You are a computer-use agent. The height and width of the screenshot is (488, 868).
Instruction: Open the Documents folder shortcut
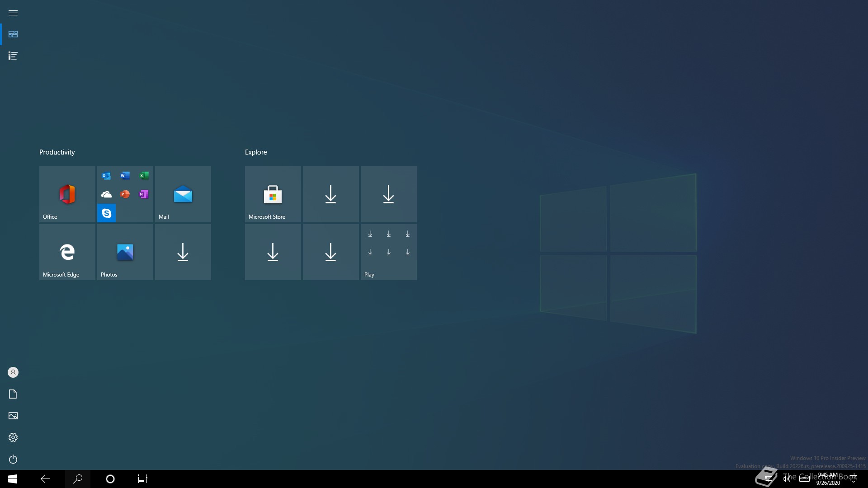pyautogui.click(x=13, y=394)
